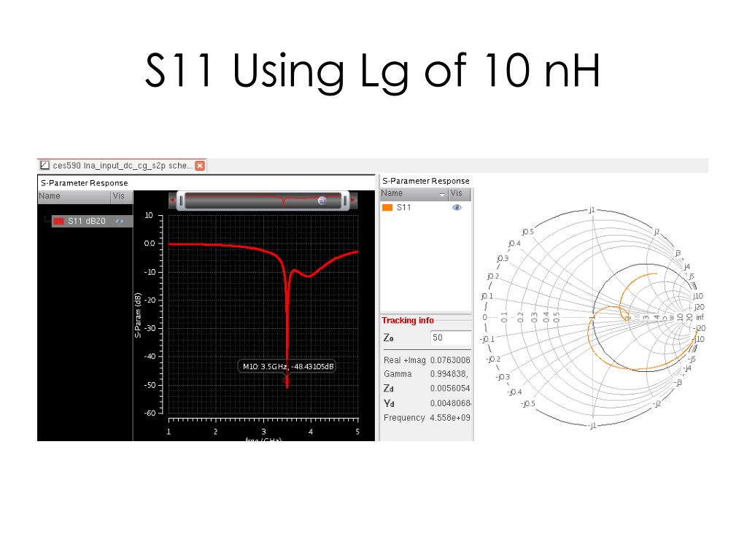Image resolution: width=747 pixels, height=560 pixels.
Task: Click the red S11 dB20 color swatch
Action: [58, 221]
